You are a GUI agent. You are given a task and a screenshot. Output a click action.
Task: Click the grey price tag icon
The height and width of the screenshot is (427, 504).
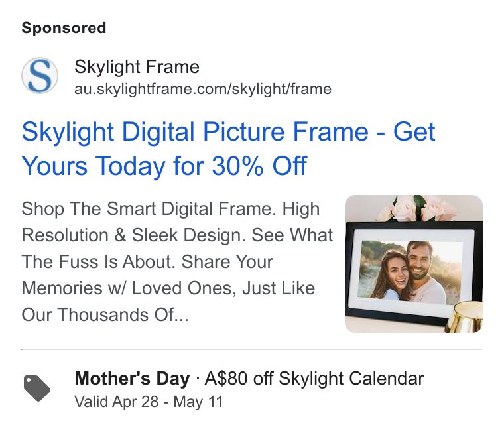(x=37, y=388)
